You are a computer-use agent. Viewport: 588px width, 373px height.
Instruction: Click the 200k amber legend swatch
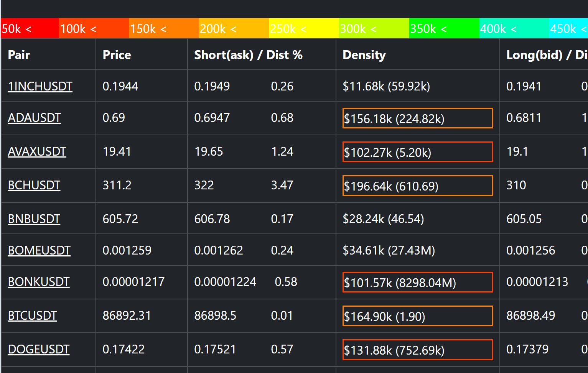pyautogui.click(x=234, y=28)
